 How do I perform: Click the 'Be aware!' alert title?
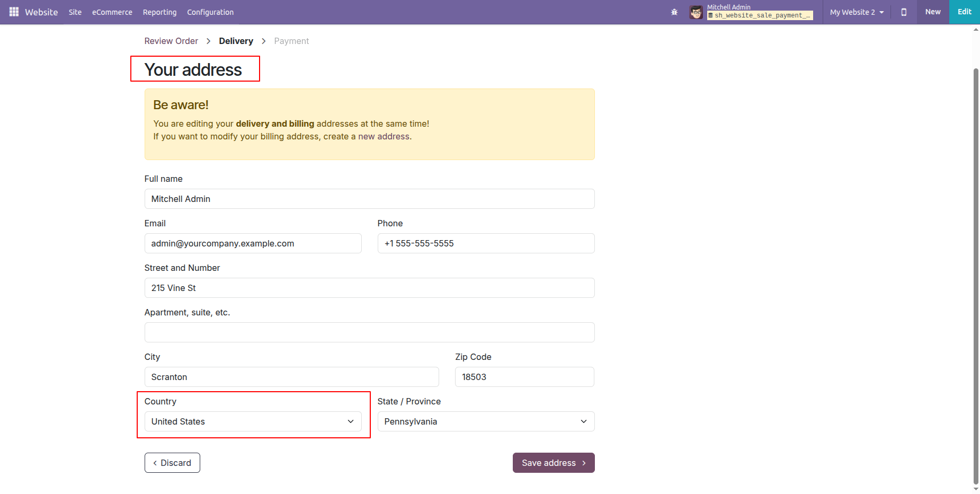(181, 105)
